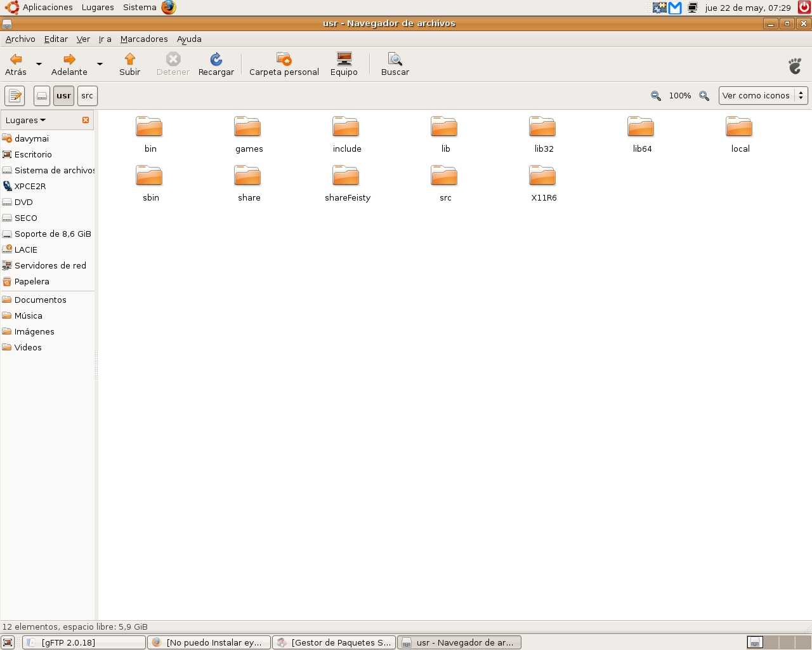Close the Lugares side pane
Image resolution: width=812 pixels, height=650 pixels.
pyautogui.click(x=86, y=120)
